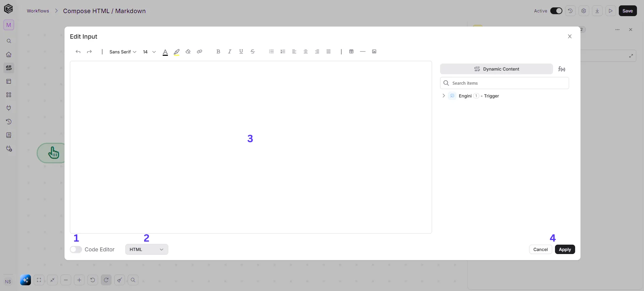Screen dimensions: 644x291
Task: Insert a numbered list
Action: pyautogui.click(x=283, y=52)
